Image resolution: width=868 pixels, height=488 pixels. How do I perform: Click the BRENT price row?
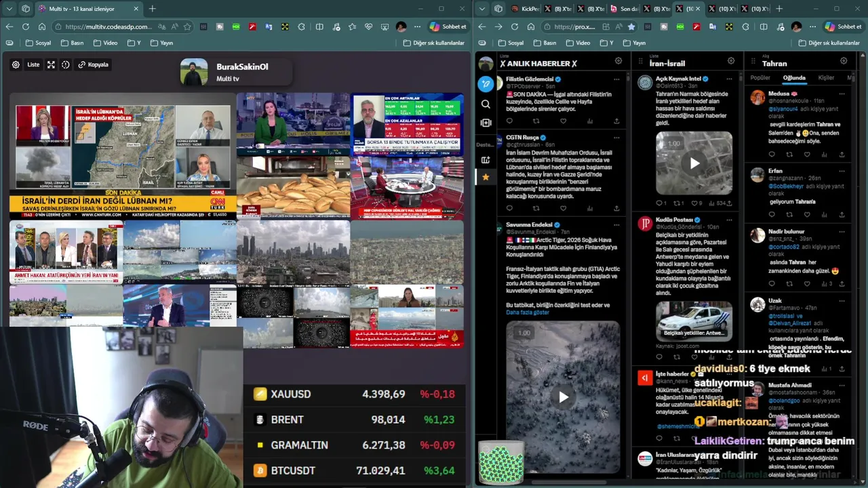tap(354, 420)
